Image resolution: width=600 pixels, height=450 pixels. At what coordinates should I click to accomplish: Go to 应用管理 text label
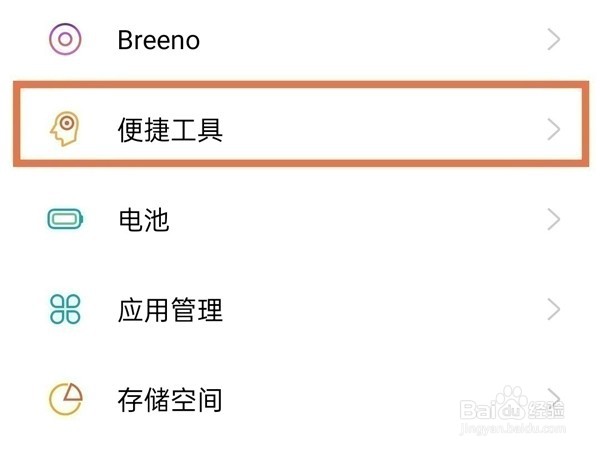click(x=170, y=310)
